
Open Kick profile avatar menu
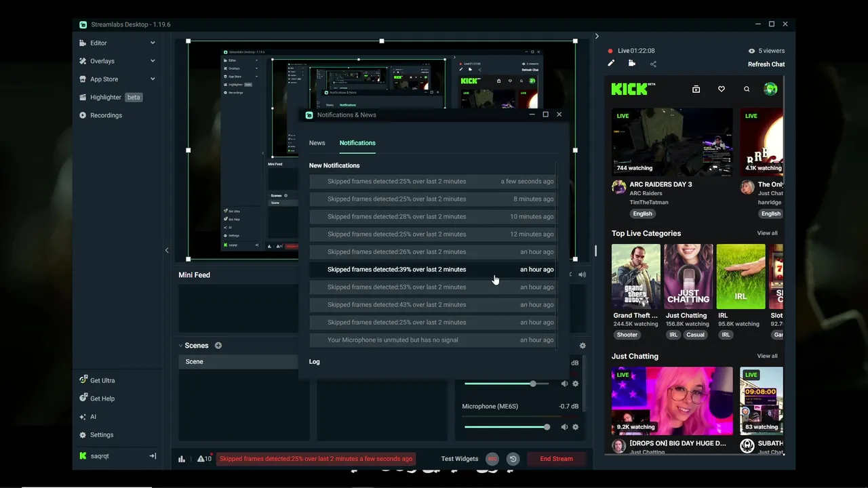[x=770, y=89]
